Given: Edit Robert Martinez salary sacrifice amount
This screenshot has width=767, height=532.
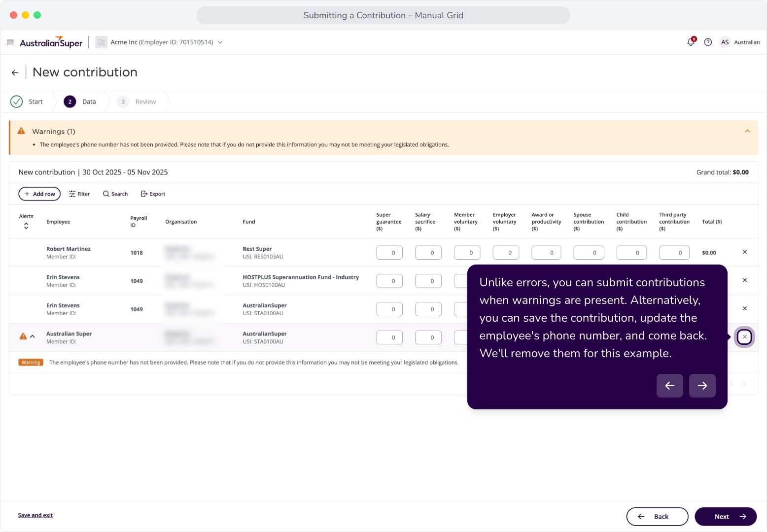Looking at the screenshot, I should click(x=428, y=253).
